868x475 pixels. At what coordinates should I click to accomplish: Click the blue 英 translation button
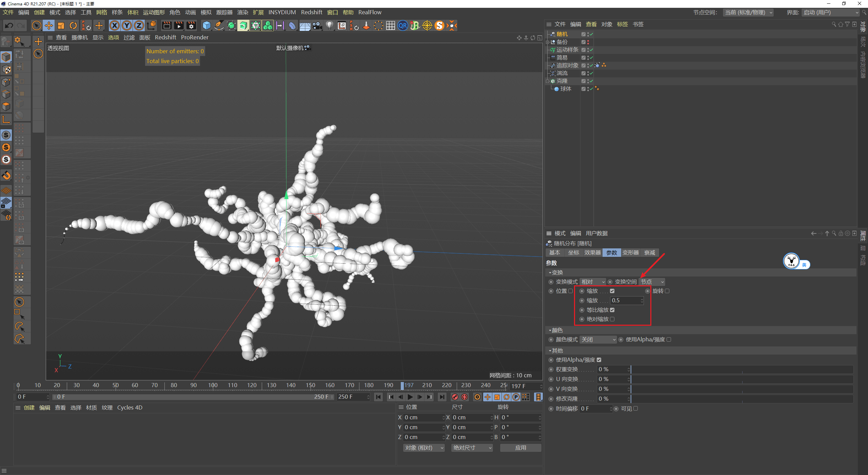pos(804,265)
